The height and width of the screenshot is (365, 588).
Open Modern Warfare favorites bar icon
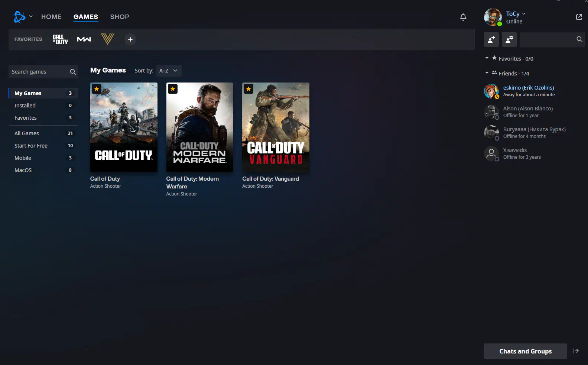pyautogui.click(x=84, y=39)
